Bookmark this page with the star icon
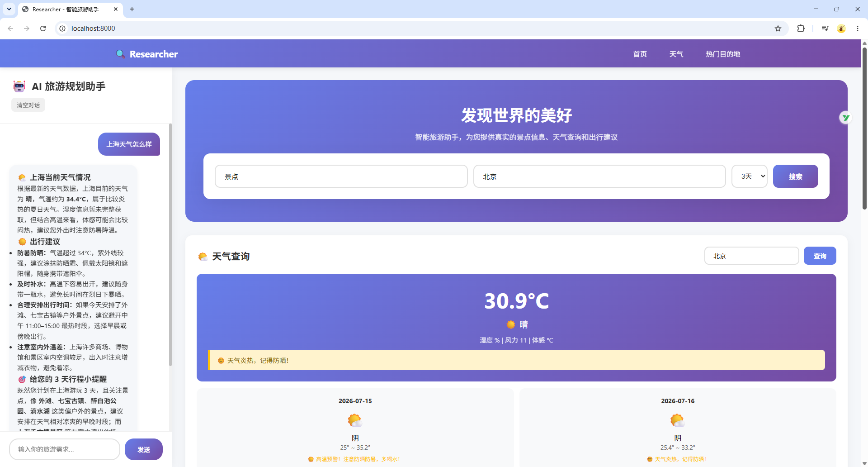868x467 pixels. tap(778, 28)
